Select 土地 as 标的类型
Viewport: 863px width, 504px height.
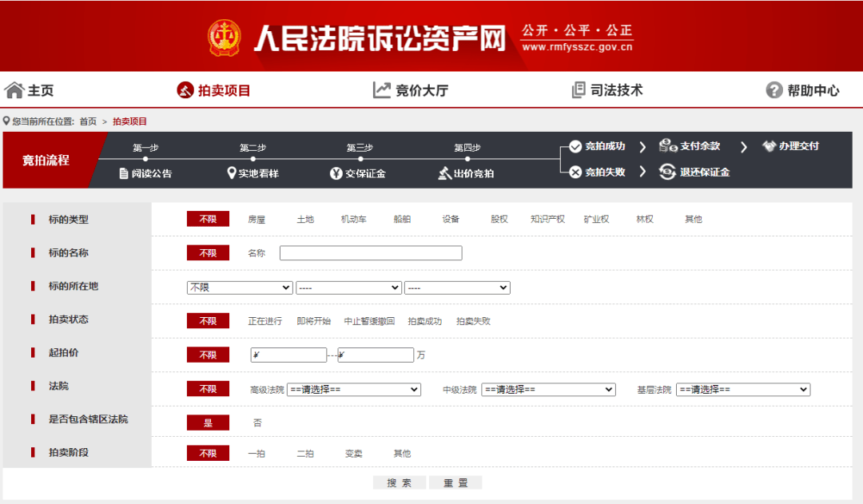point(305,219)
